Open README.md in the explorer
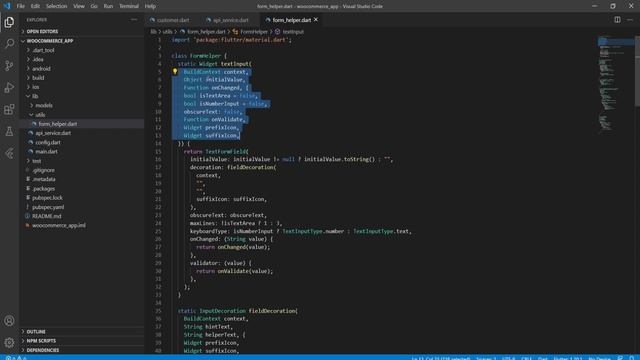Screen dimensions: 640x360 82,216
